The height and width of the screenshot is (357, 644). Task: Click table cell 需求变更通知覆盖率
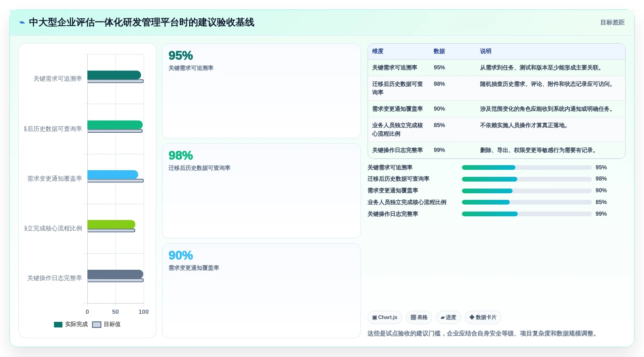point(398,109)
